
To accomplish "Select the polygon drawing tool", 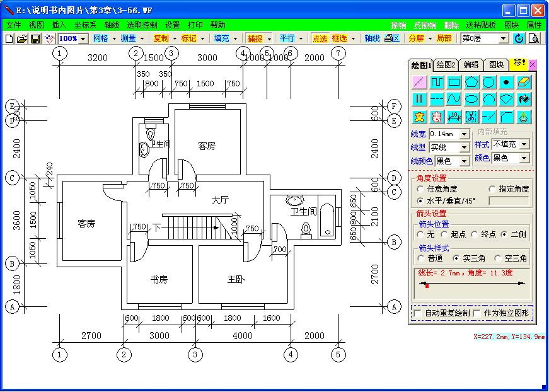I will [x=471, y=83].
